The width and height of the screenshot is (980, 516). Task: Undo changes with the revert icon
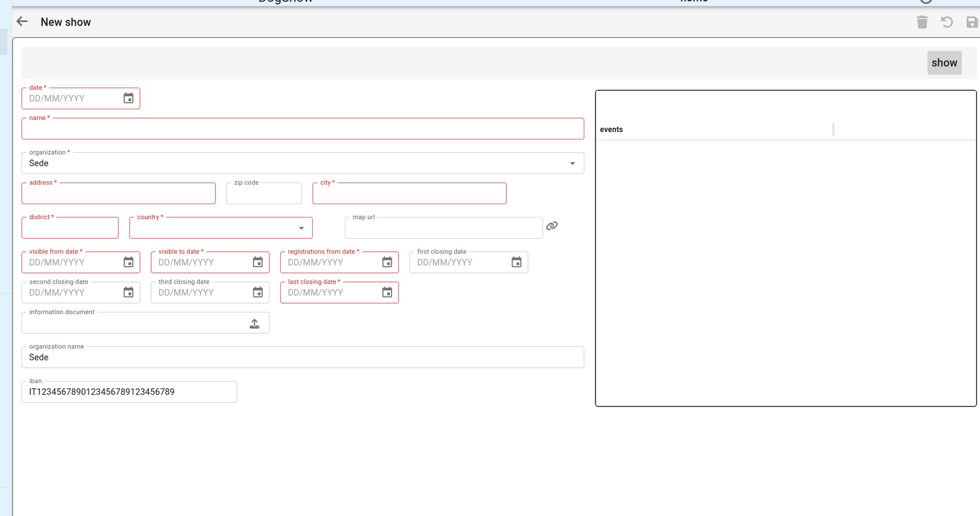pyautogui.click(x=947, y=22)
